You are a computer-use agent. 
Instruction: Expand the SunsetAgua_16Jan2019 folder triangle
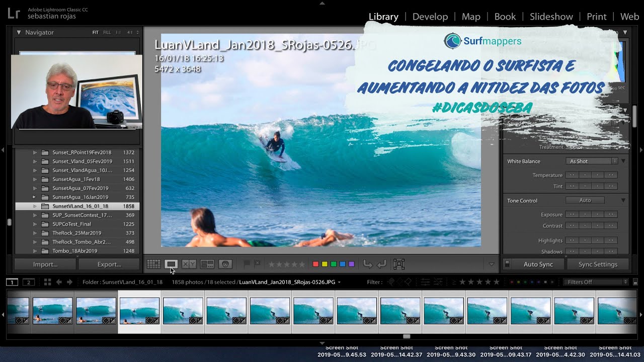[34, 197]
